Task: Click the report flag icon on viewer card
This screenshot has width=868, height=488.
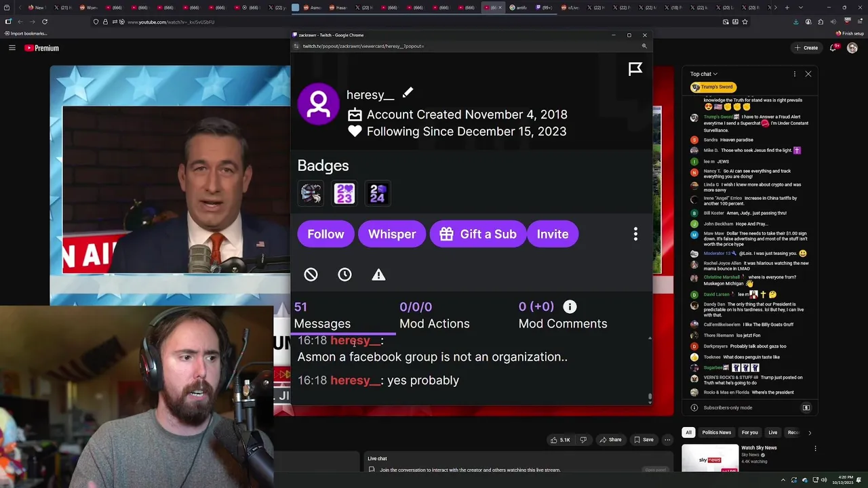Action: pyautogui.click(x=635, y=68)
